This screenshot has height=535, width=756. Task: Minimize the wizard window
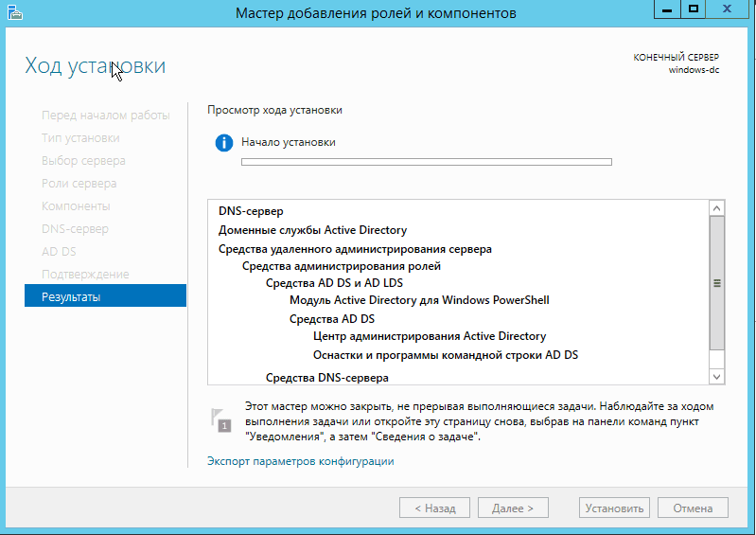coord(667,9)
